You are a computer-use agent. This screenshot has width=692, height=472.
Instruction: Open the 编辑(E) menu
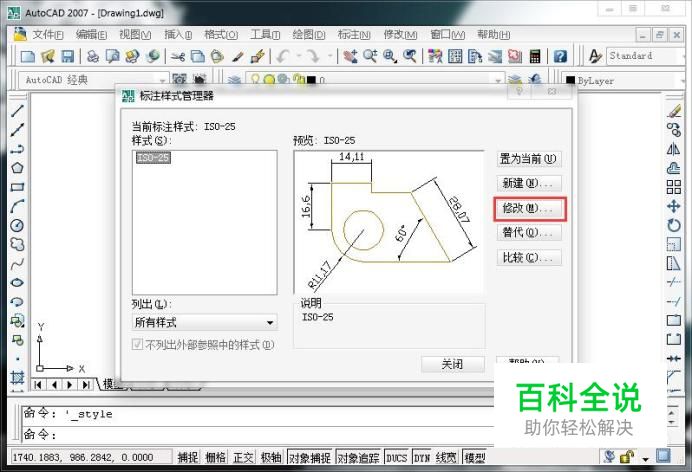(x=91, y=34)
